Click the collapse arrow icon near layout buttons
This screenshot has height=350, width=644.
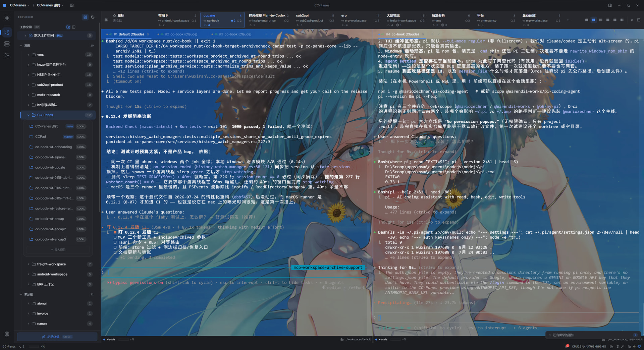[x=632, y=20]
